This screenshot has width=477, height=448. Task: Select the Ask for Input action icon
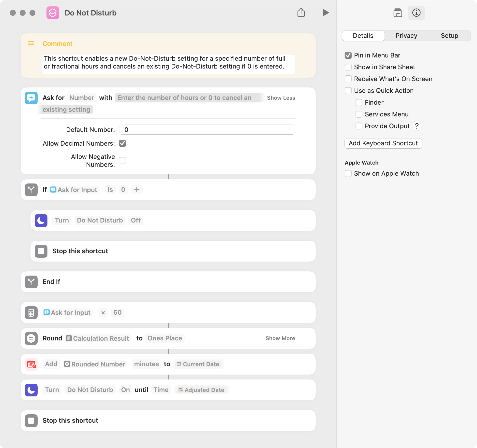31,98
